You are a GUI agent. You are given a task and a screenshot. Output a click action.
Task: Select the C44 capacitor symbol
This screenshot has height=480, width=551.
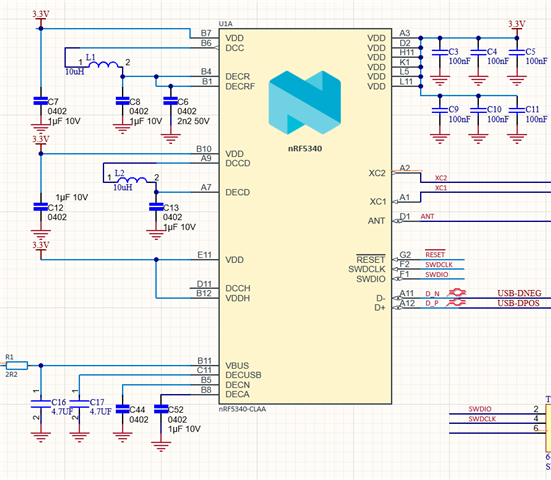[x=122, y=409]
